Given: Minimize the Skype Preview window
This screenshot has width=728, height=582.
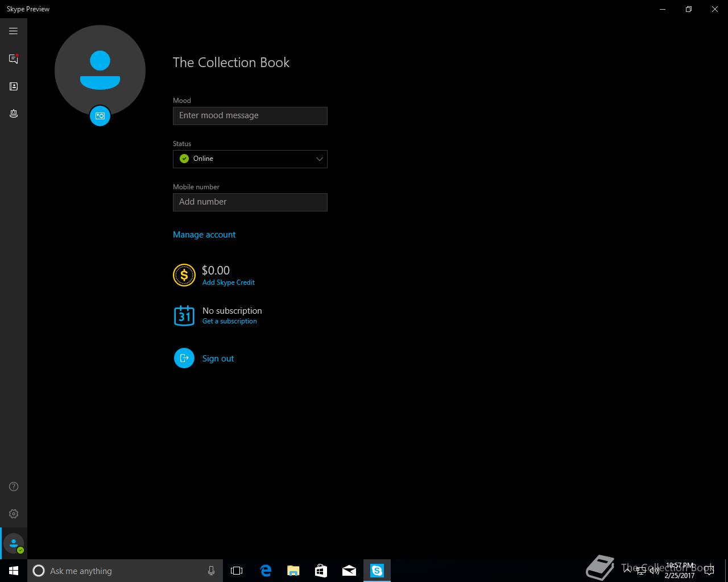Looking at the screenshot, I should tap(663, 9).
